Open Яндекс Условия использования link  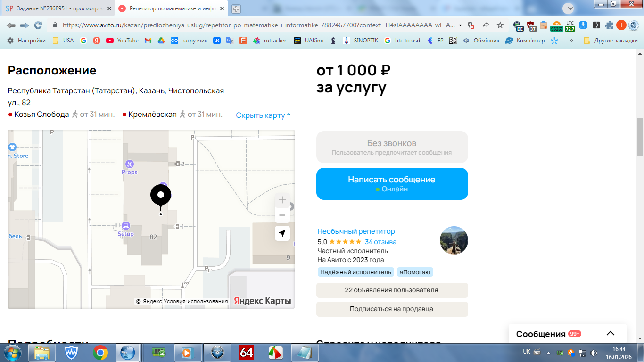point(196,301)
